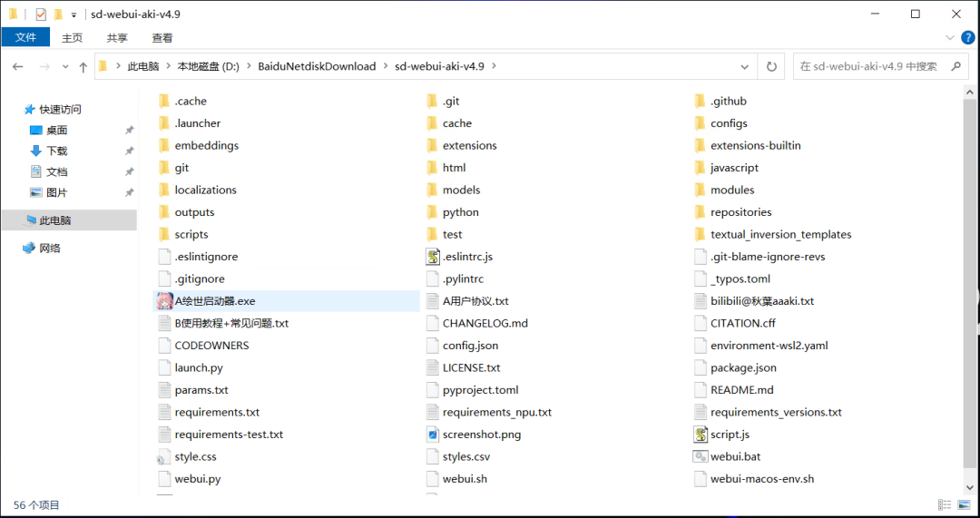This screenshot has height=518, width=980.
Task: Expand chevron after sd-webui-aki-v4.9 in breadcrumb
Action: coord(493,66)
